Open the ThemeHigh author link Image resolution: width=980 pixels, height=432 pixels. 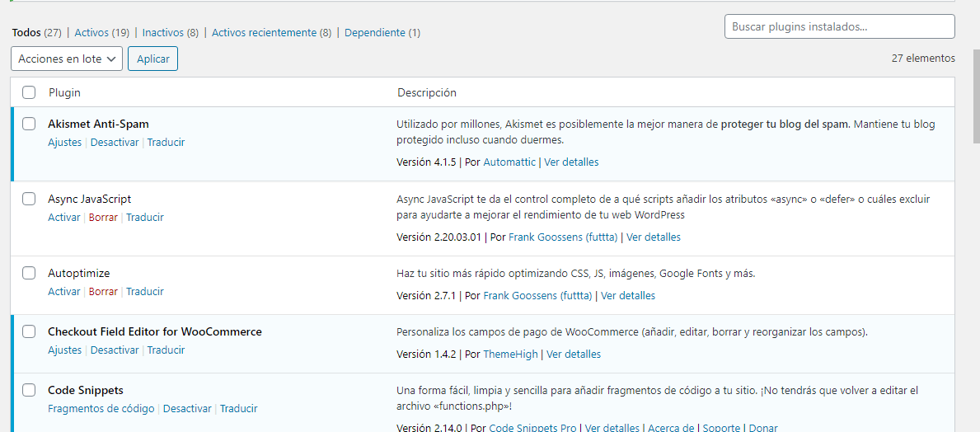coord(511,354)
